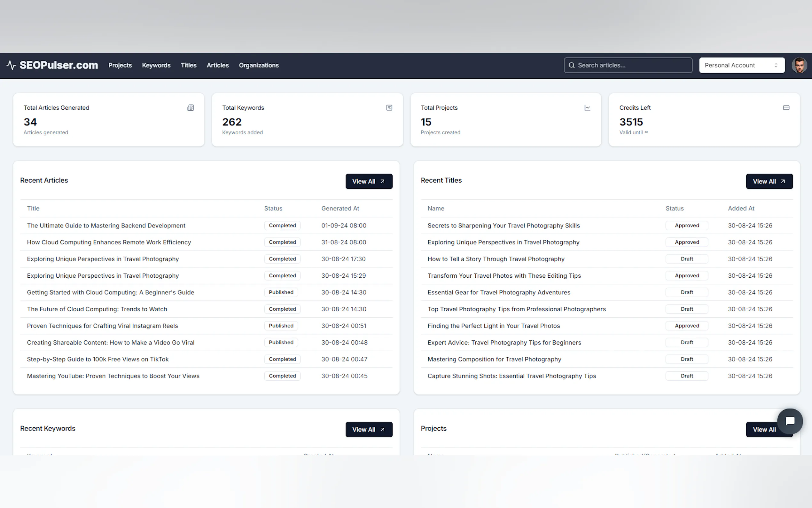Image resolution: width=812 pixels, height=508 pixels.
Task: Click the search magnifier icon
Action: tap(571, 65)
